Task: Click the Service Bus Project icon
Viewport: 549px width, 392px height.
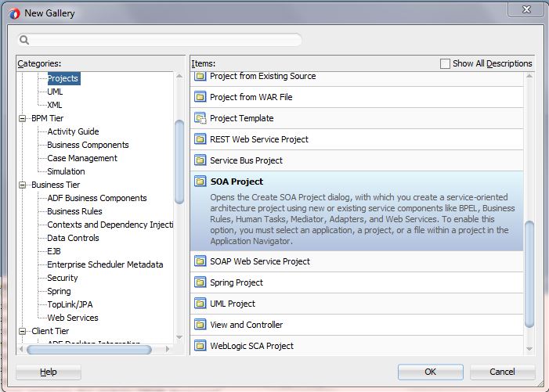Action: click(x=200, y=160)
